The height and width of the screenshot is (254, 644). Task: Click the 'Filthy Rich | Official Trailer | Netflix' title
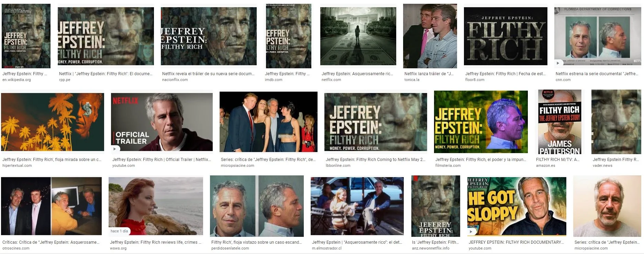[x=162, y=160]
